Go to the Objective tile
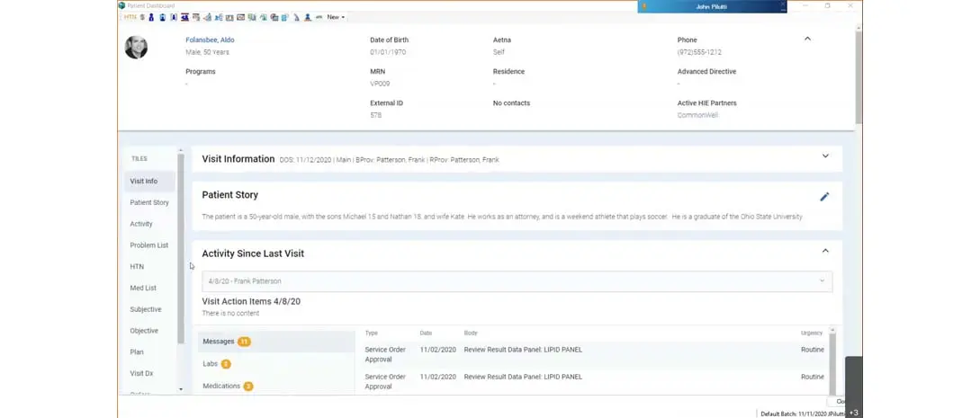 (x=144, y=331)
